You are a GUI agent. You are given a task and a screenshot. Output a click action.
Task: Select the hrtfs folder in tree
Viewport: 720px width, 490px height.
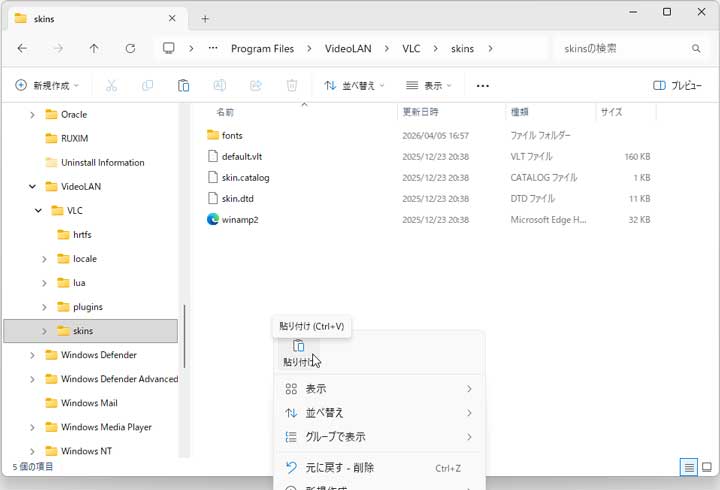click(82, 235)
